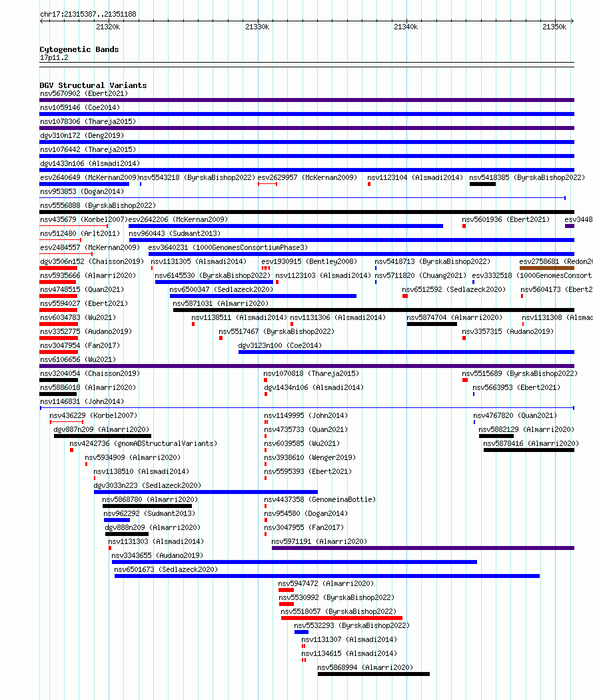Viewport: 593px width, 700px height.
Task: Open esv3640231 (1000GenomesConsortiumPhase3) entry
Action: click(228, 247)
